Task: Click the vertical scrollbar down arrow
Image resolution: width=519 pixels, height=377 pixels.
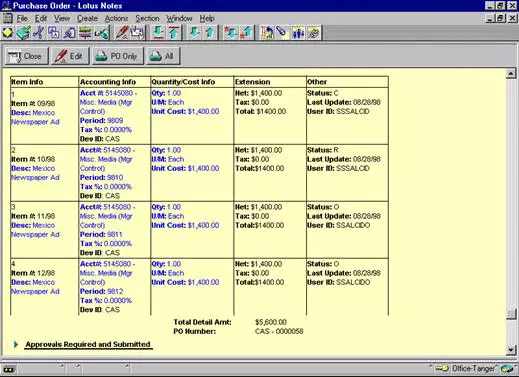Action: [x=511, y=350]
